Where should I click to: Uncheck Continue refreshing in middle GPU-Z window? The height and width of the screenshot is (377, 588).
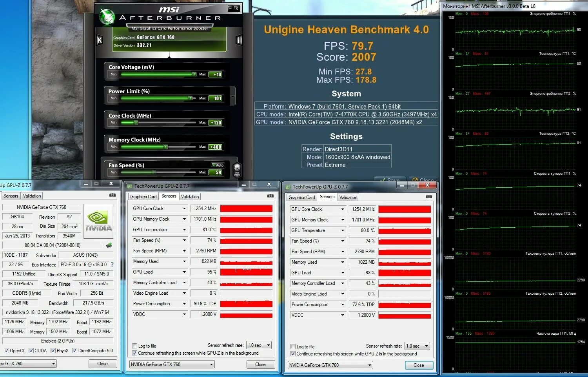click(135, 353)
